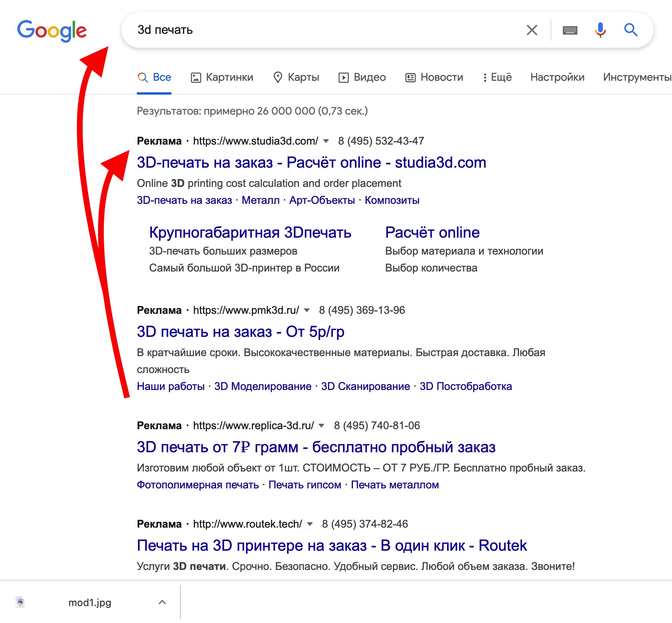Open the ad info arrow next to studia3d.com
672x623 pixels.
(325, 142)
